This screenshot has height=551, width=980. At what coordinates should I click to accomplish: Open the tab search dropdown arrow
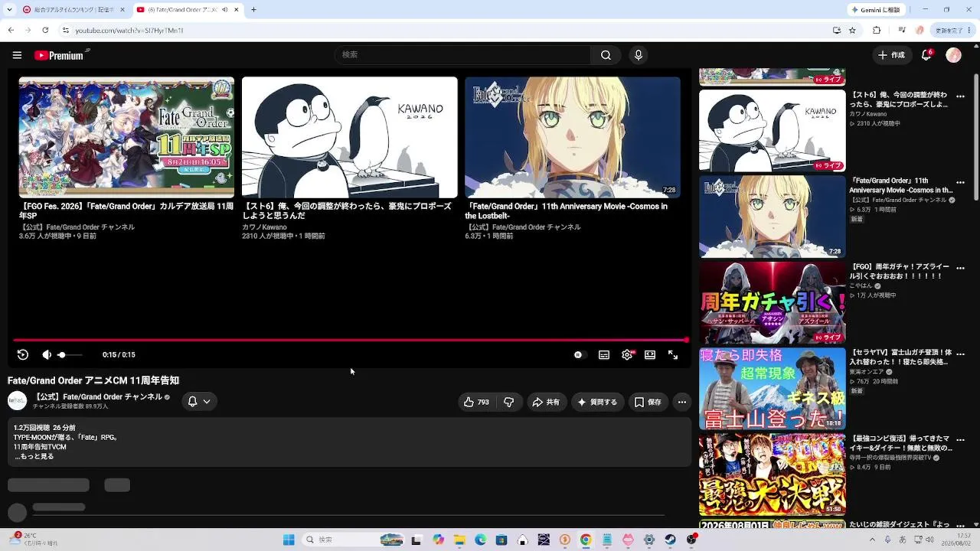click(8, 10)
